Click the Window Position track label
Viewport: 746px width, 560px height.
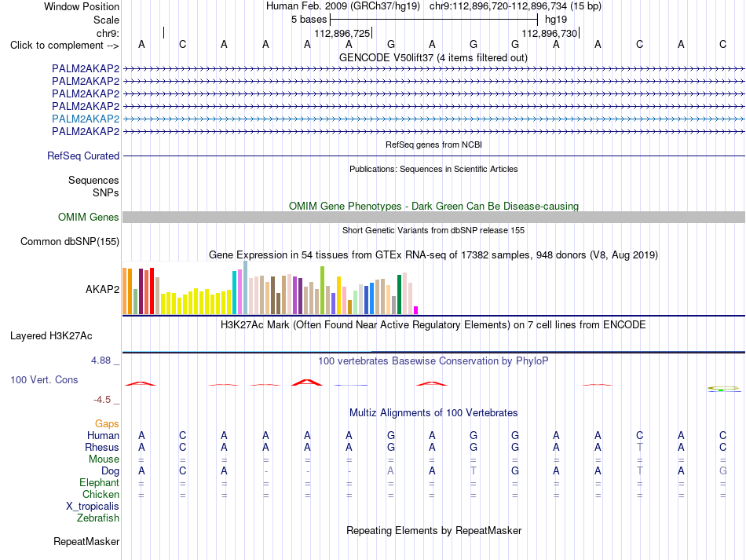(82, 6)
